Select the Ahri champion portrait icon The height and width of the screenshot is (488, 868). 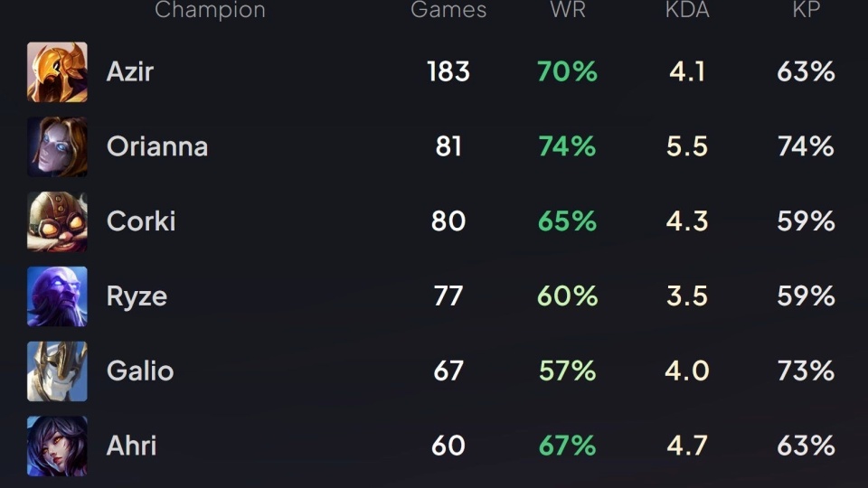pyautogui.click(x=57, y=446)
